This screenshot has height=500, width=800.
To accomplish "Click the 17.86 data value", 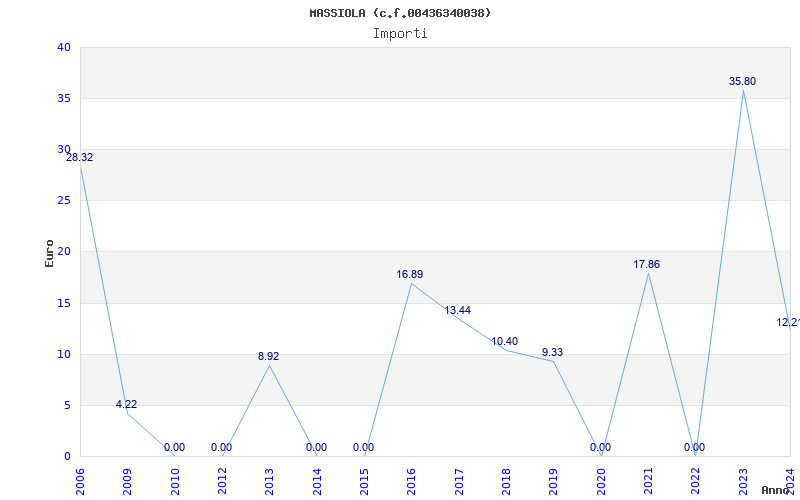I will [647, 264].
